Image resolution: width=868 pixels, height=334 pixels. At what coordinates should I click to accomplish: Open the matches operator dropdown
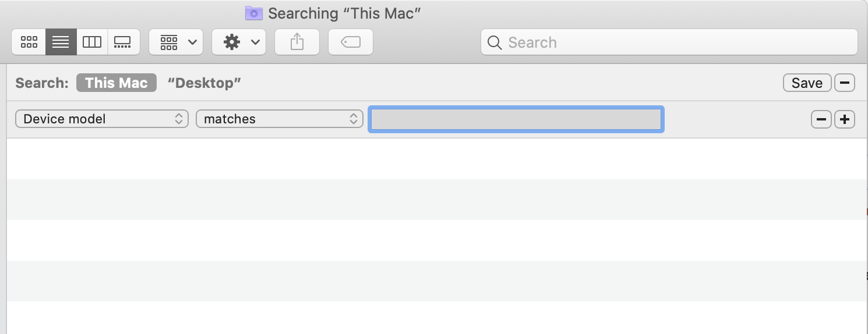tap(280, 119)
